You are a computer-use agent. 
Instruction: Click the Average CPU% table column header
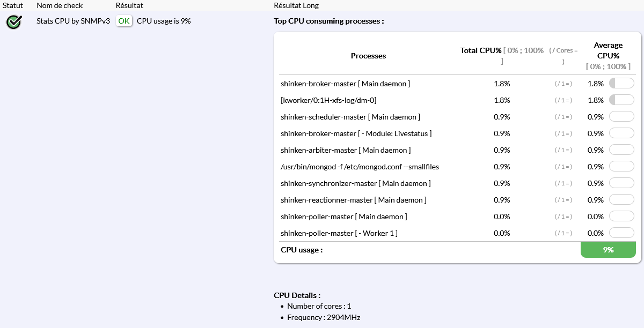pyautogui.click(x=608, y=50)
